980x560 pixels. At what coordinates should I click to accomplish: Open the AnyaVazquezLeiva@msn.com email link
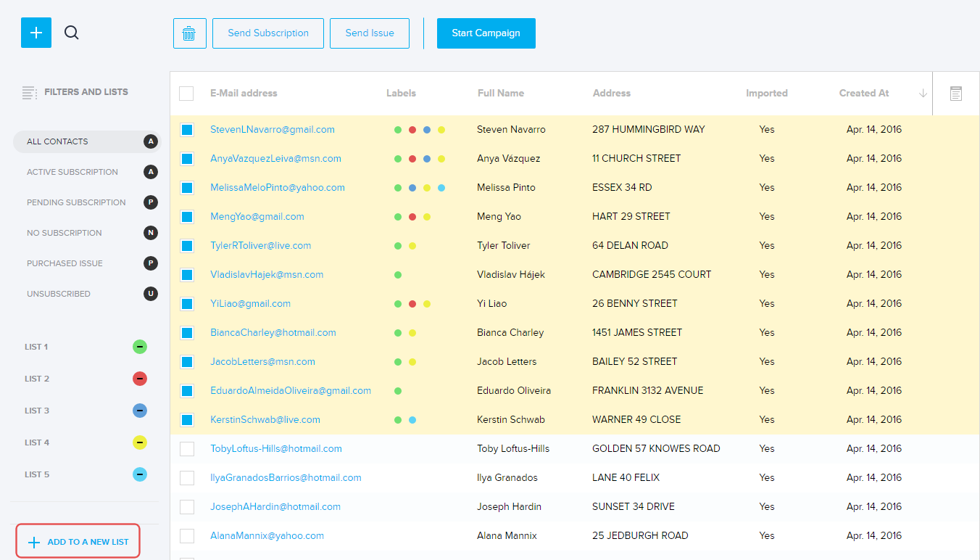pyautogui.click(x=275, y=159)
